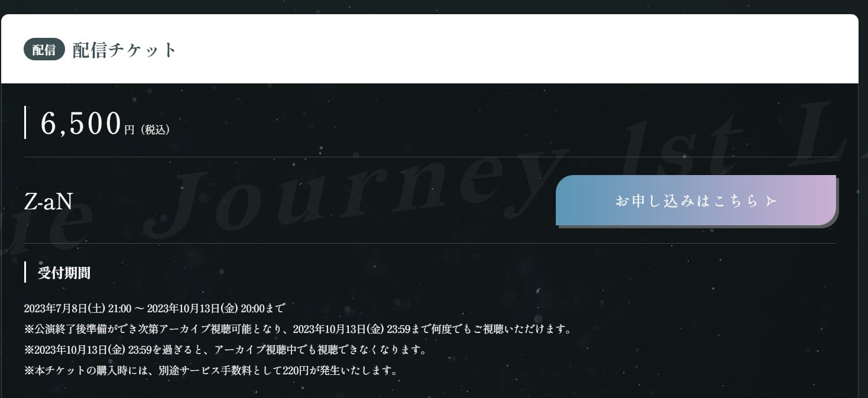Click the white ticket header card area
Screen dimensions: 868x398
coord(430,49)
